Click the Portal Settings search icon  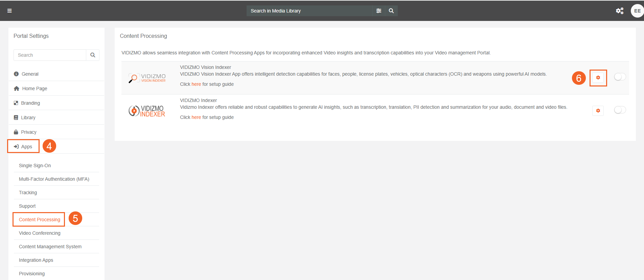(93, 55)
